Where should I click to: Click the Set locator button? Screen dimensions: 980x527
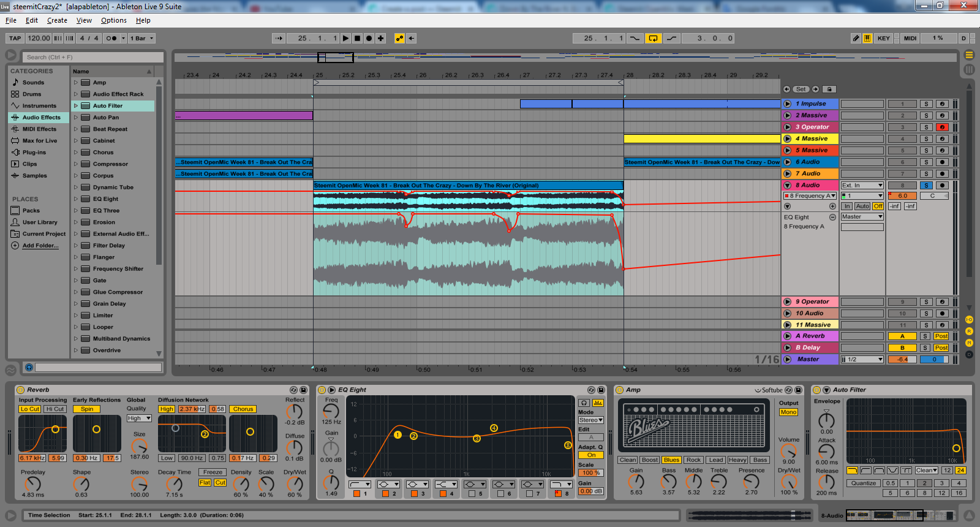pos(801,89)
